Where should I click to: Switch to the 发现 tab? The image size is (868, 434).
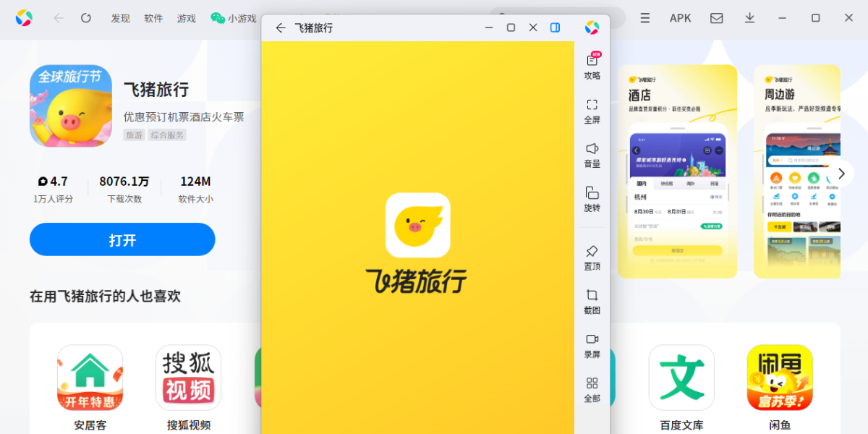120,18
